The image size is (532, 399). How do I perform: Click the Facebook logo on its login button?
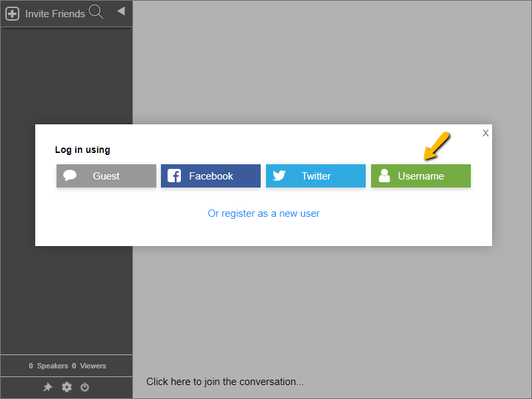point(174,176)
